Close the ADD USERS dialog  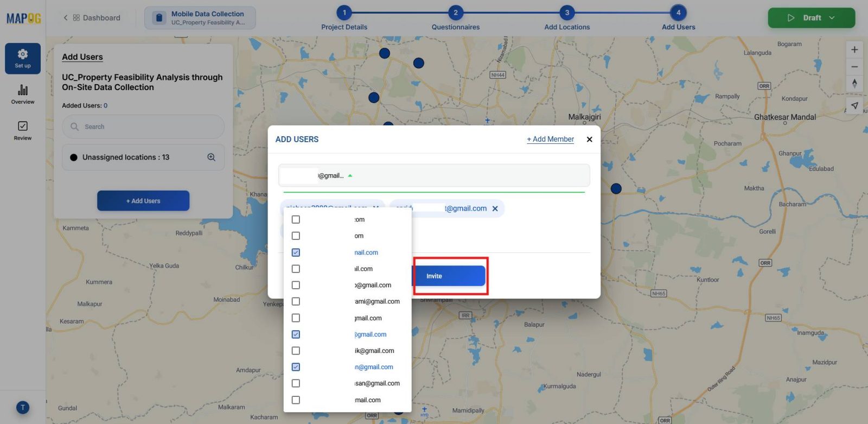pos(589,140)
